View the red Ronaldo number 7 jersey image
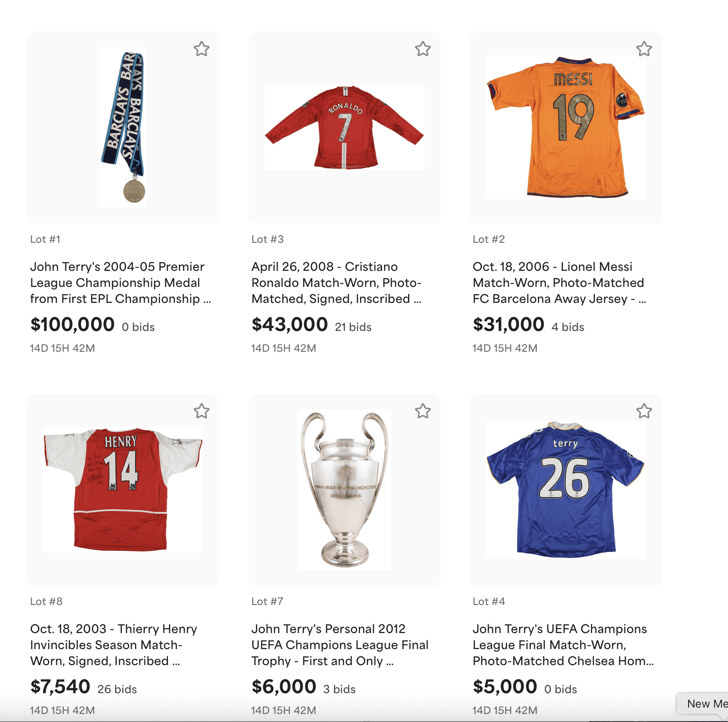Screen dimensions: 728x722 click(x=344, y=127)
